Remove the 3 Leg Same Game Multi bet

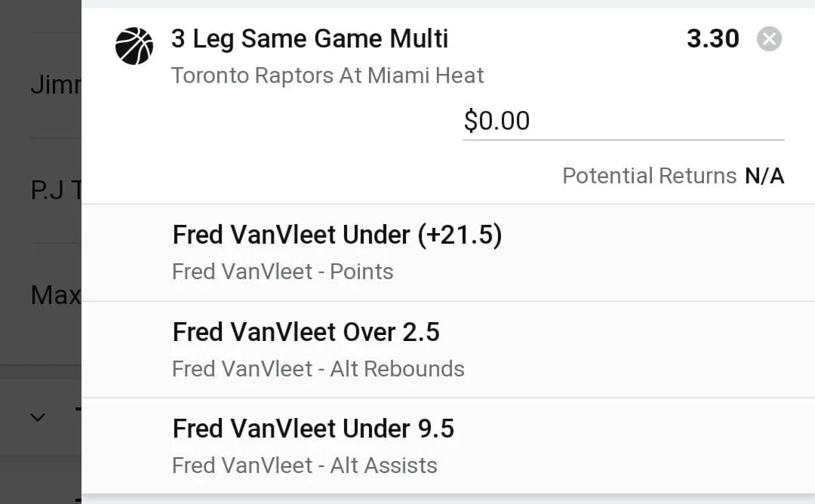pyautogui.click(x=769, y=39)
